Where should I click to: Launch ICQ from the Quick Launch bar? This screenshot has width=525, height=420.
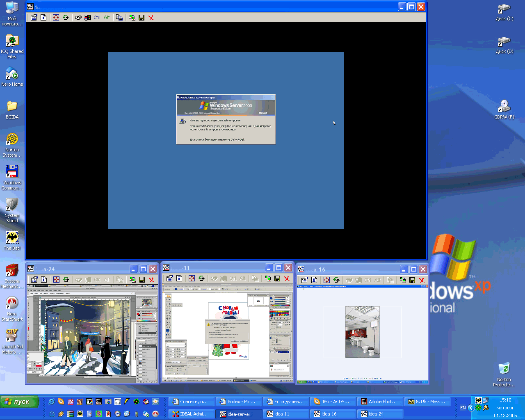click(136, 402)
